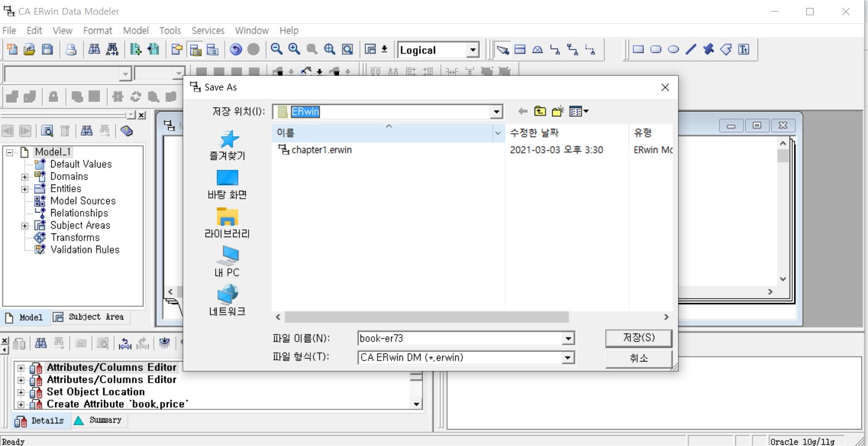Click the Zoom In magnifier icon
This screenshot has width=868, height=446.
pos(294,49)
